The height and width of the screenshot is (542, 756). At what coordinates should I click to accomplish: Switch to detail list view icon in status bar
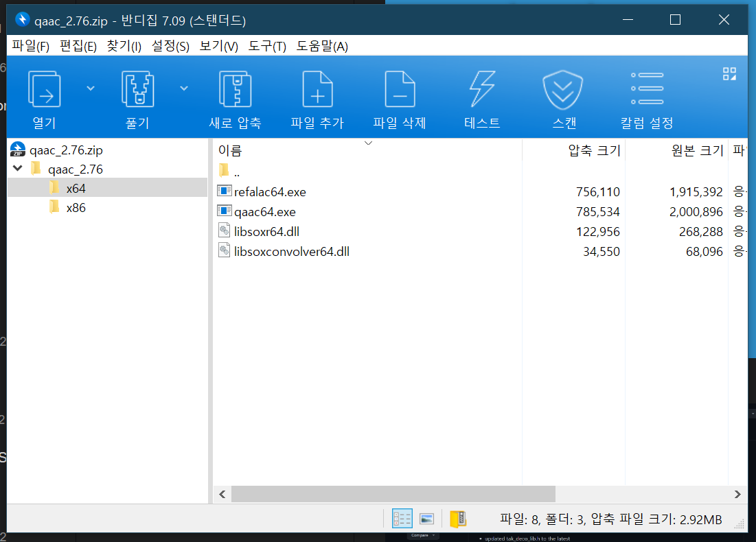pos(402,519)
